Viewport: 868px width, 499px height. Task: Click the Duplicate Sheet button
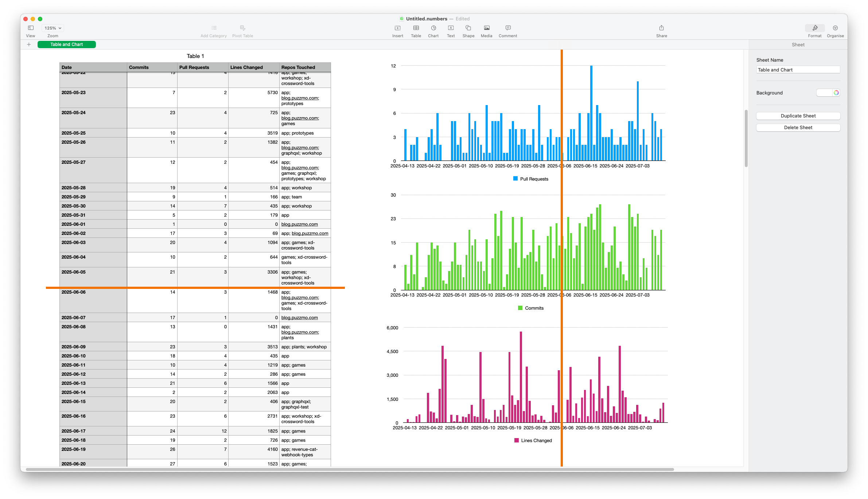click(798, 116)
